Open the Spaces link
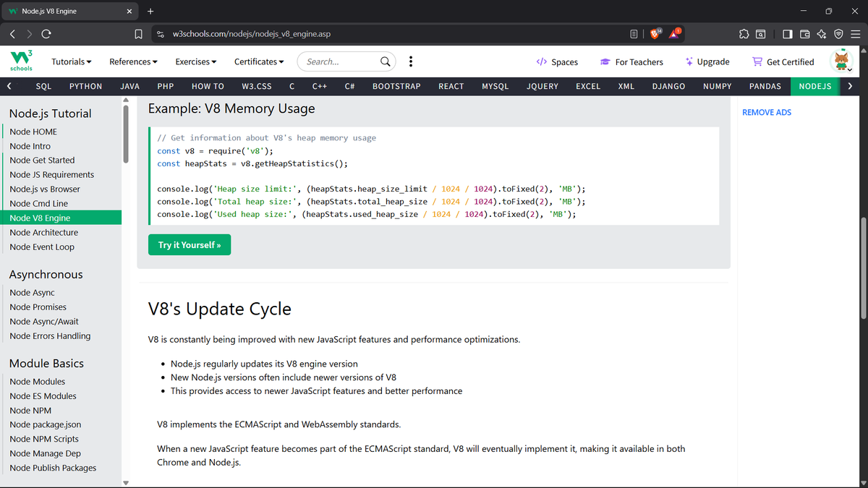The width and height of the screenshot is (868, 488). (557, 62)
